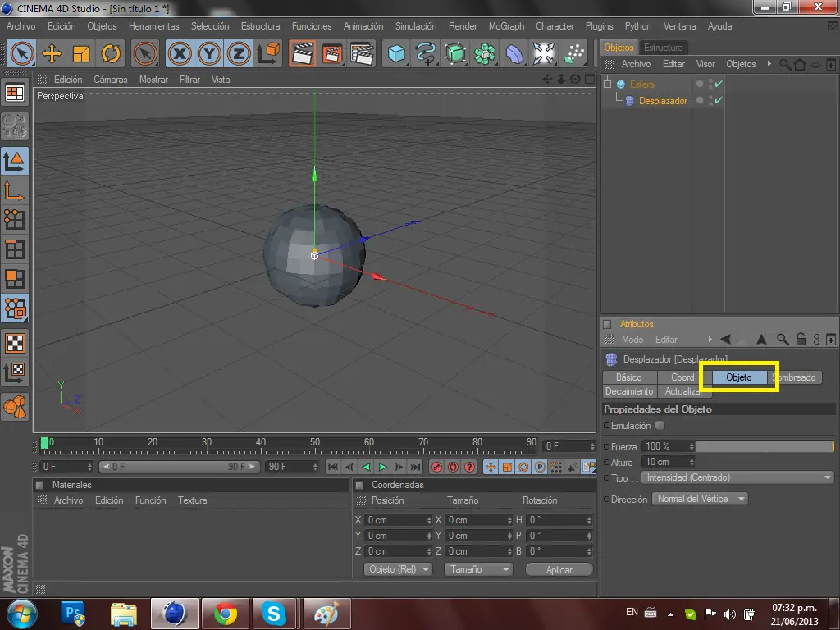Toggle the Z axis lock
840x630 pixels.
click(239, 53)
